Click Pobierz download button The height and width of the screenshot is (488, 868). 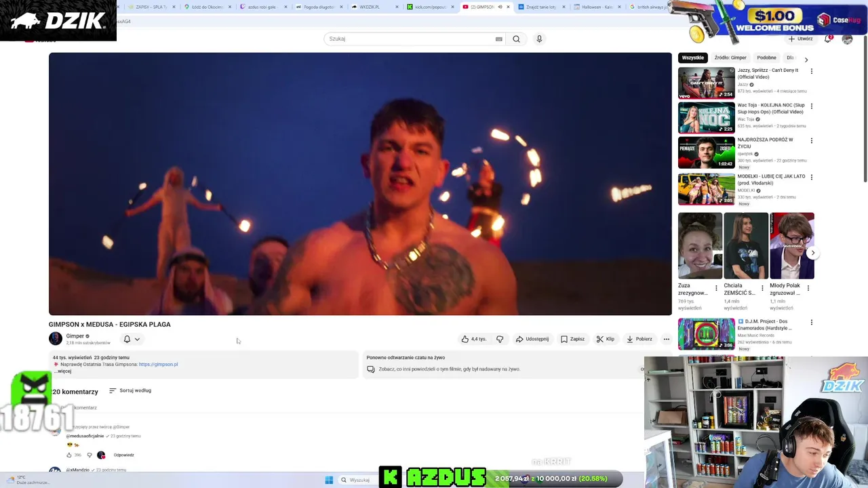[639, 339]
